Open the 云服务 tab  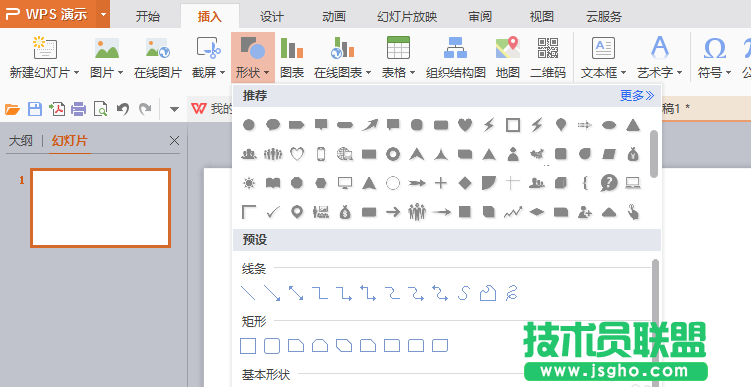[x=604, y=17]
